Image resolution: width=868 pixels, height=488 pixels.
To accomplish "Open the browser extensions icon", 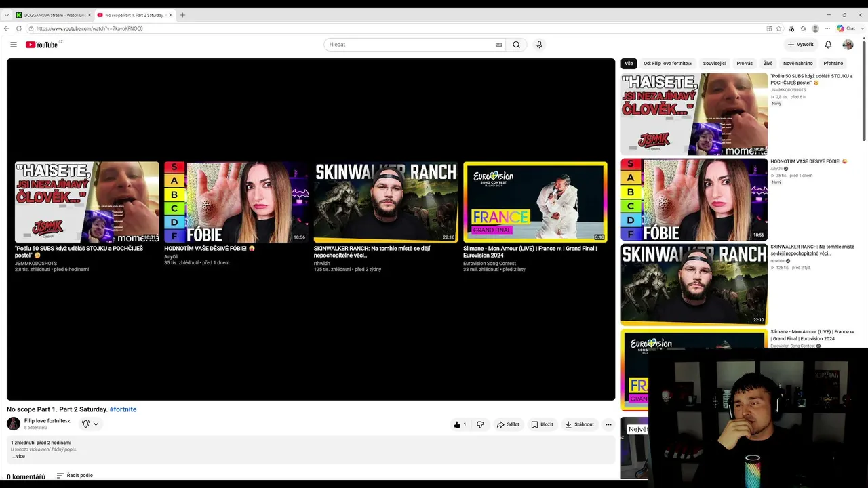I will 791,28.
